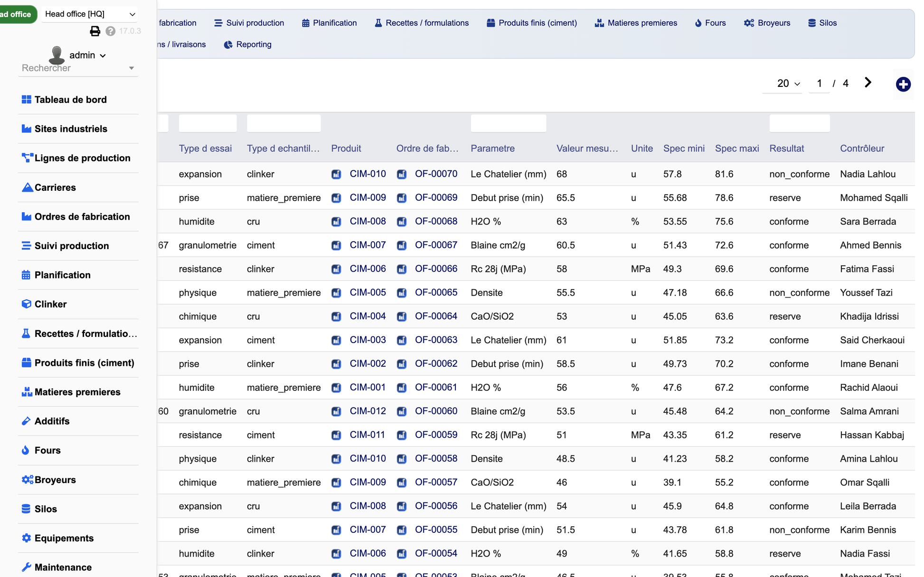Click non_conforme result for Youssef Tazi
924x577 pixels.
point(800,293)
